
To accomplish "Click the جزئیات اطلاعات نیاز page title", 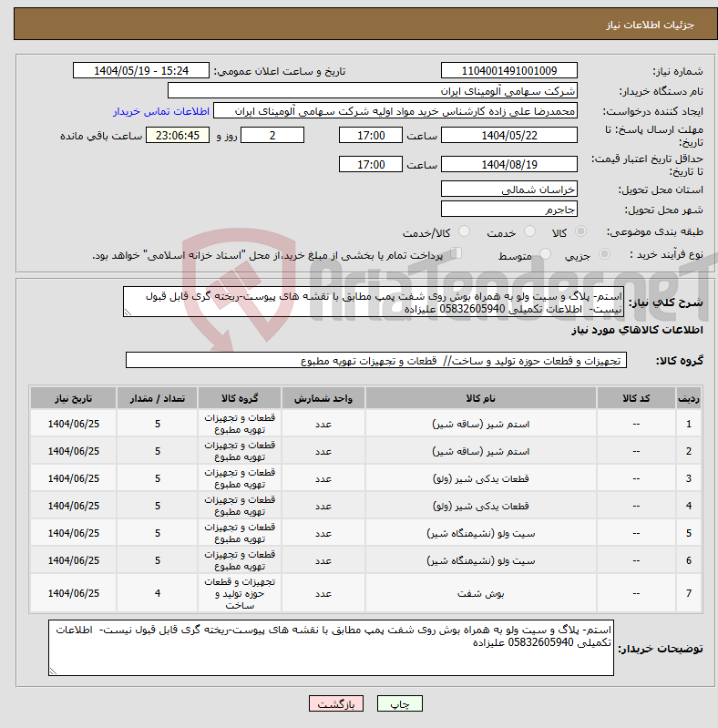I will click(x=650, y=25).
